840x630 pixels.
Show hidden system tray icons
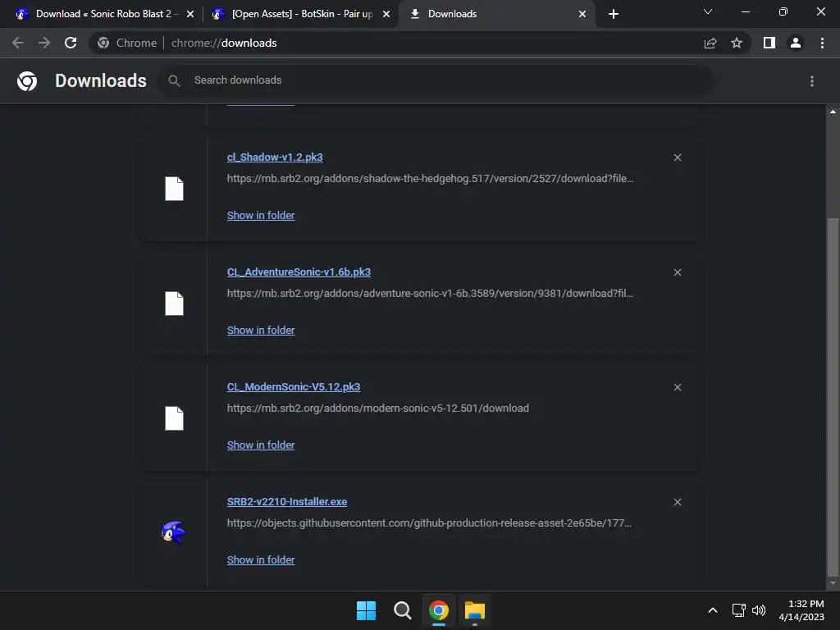click(713, 610)
